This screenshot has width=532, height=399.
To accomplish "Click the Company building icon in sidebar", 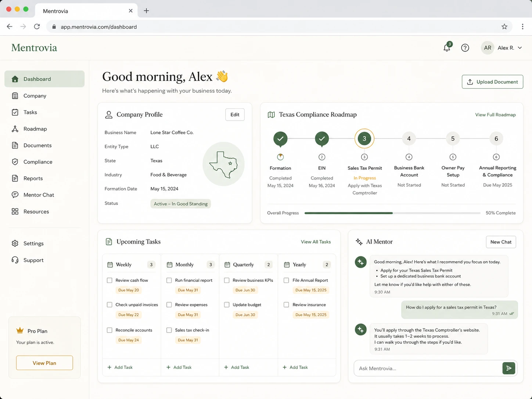I will (x=15, y=96).
